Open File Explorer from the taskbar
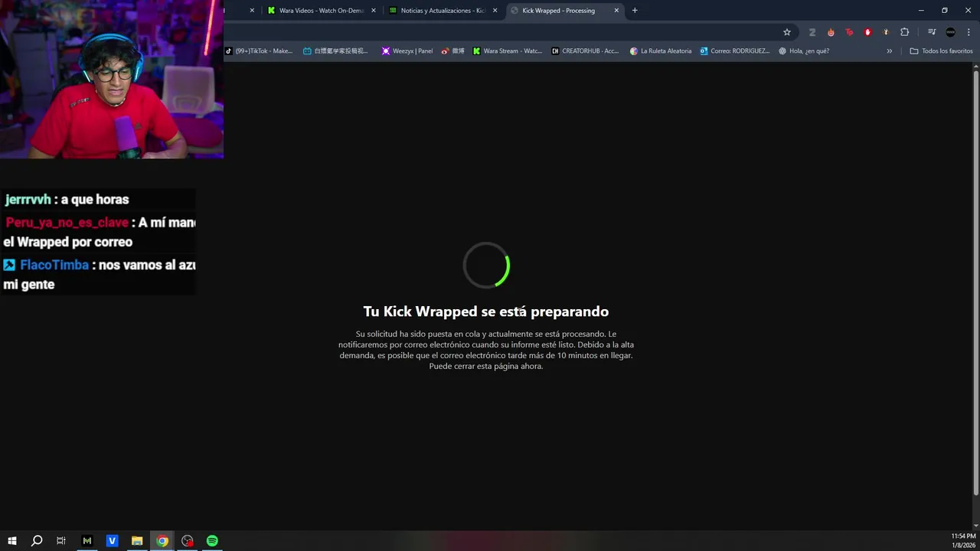The height and width of the screenshot is (551, 980). (137, 541)
